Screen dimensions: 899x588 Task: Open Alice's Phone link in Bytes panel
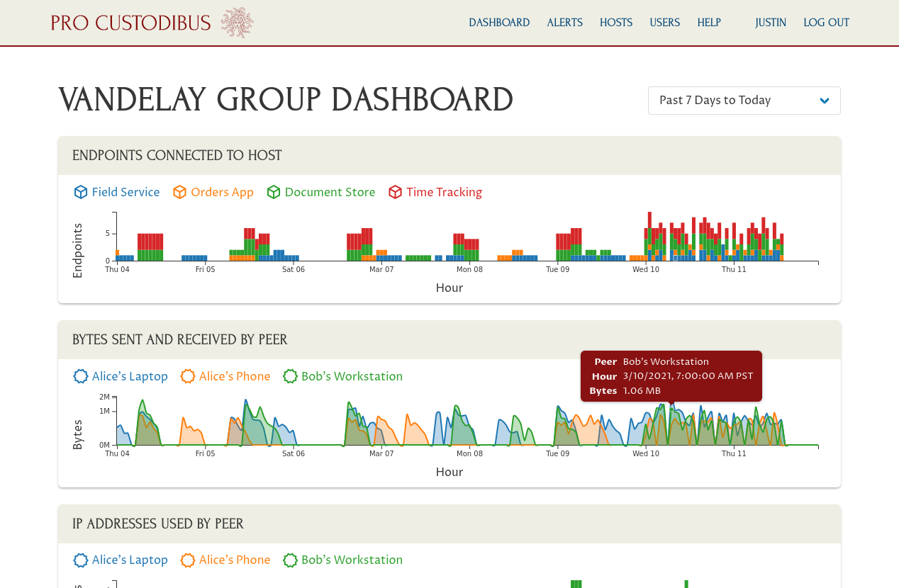tap(235, 376)
